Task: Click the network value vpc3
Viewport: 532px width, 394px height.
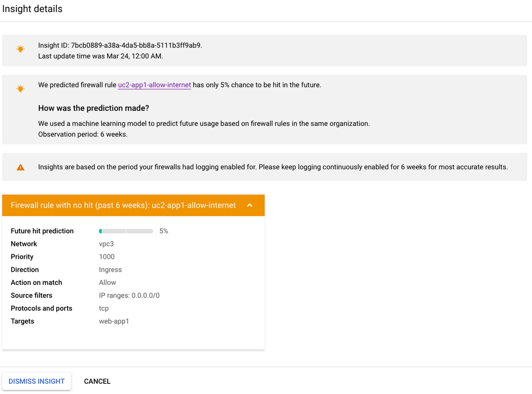Action: pos(106,244)
